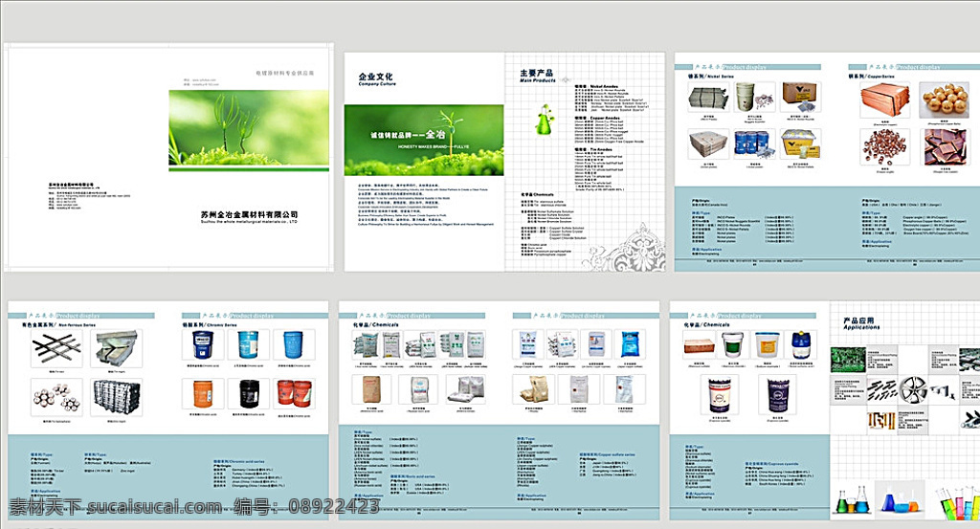The image size is (980, 529).
Task: Click the red and white drum product image
Action: coord(719,396)
